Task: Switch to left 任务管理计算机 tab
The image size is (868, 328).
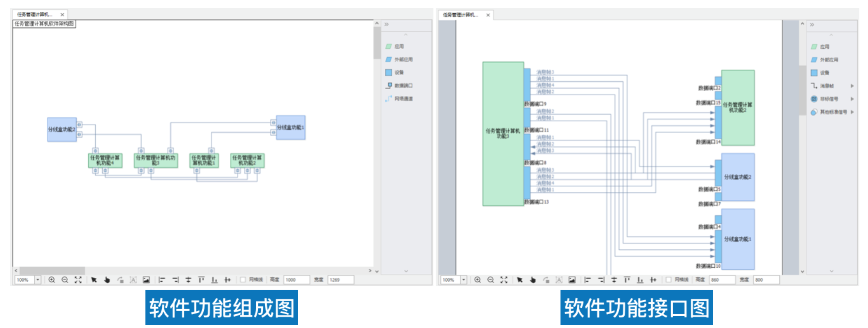Action: point(35,15)
